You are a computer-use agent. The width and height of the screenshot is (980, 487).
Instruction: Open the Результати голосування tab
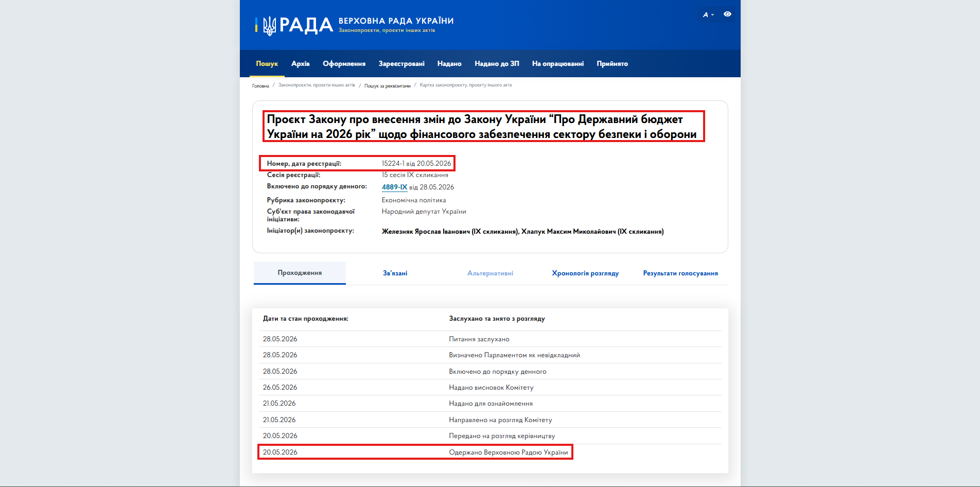pyautogui.click(x=680, y=273)
